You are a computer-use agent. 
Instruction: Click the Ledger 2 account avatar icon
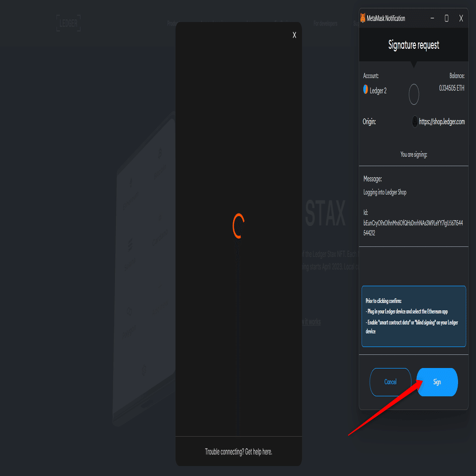tap(365, 90)
